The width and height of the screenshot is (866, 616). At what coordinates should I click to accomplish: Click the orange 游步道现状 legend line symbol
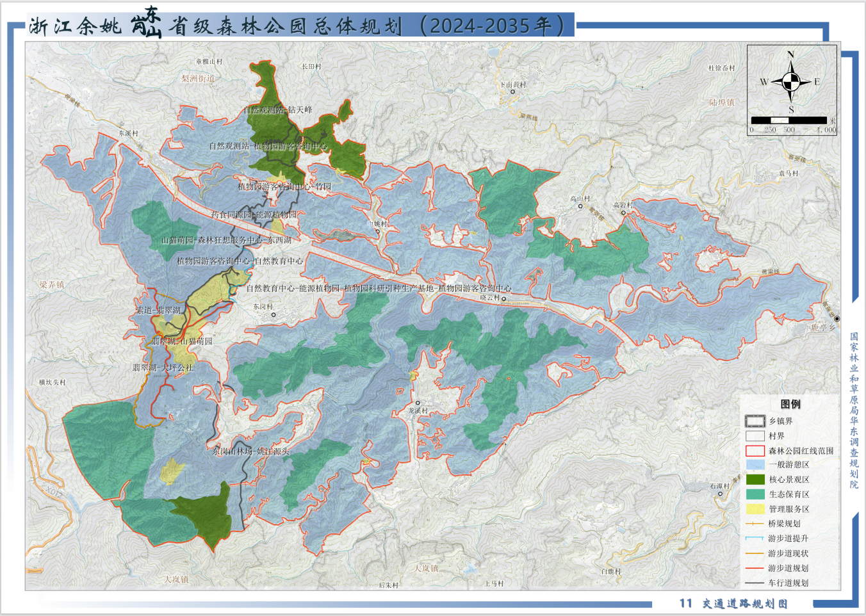[755, 553]
